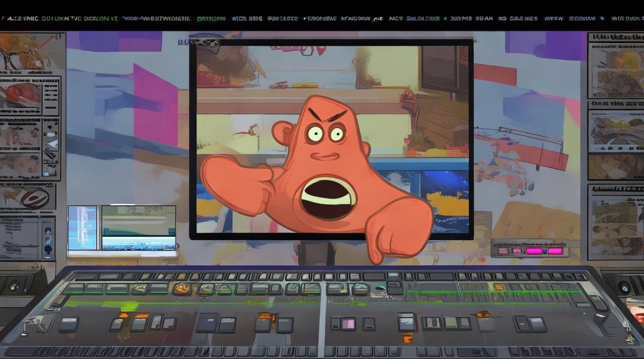644x359 pixels.
Task: Select the small blue preview screen beside the landscape preview
Action: (x=82, y=228)
